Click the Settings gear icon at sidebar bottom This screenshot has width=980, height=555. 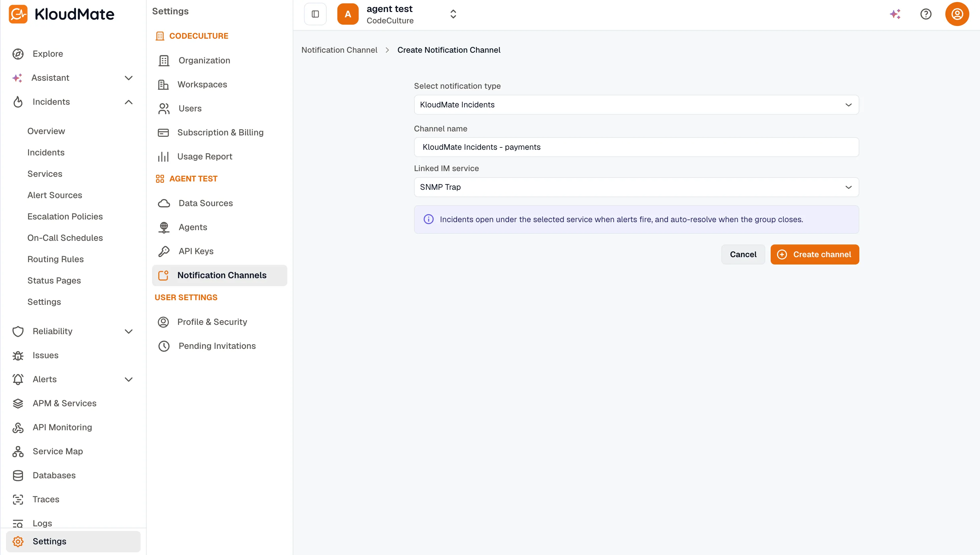point(18,541)
